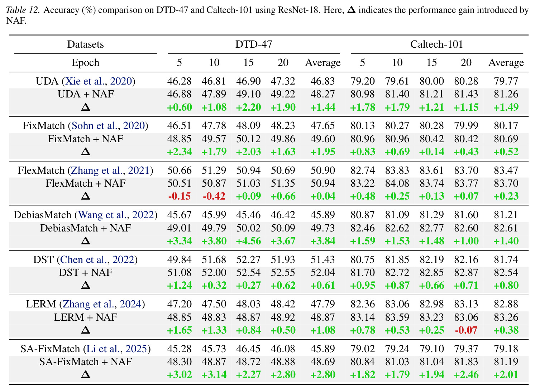
Task: Open the Sohn et al., 2020 citation link
Action: (108, 126)
